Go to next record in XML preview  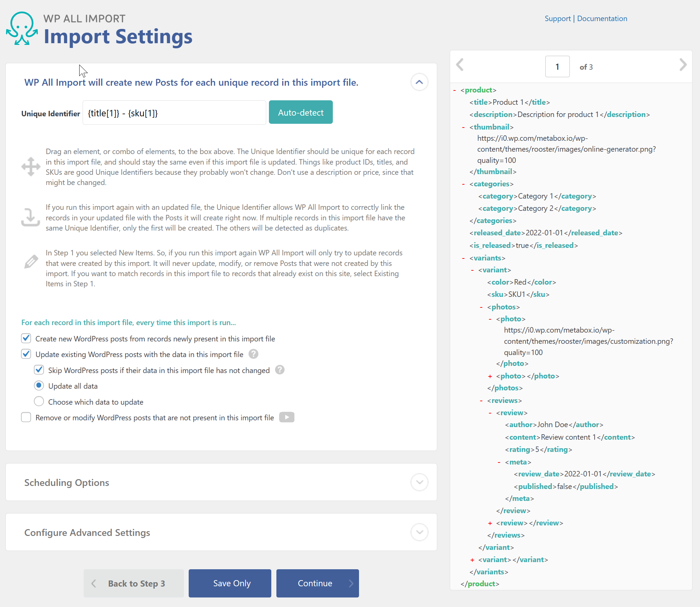pyautogui.click(x=683, y=65)
